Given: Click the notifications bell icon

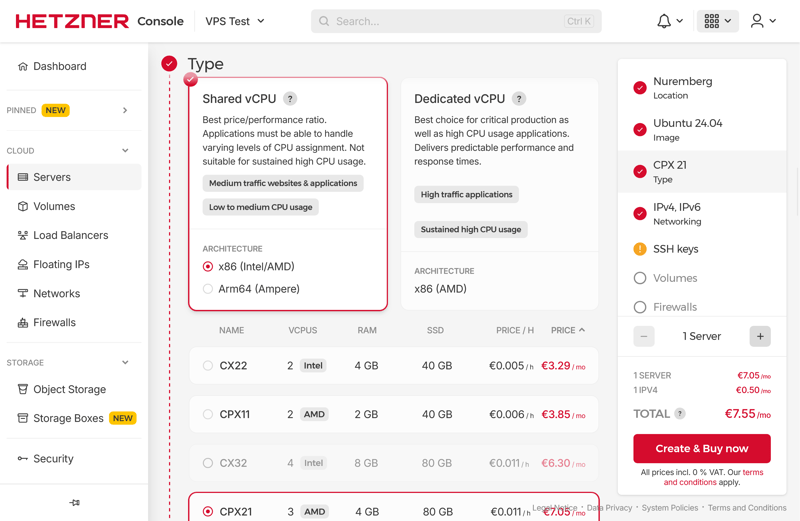Looking at the screenshot, I should click(664, 21).
